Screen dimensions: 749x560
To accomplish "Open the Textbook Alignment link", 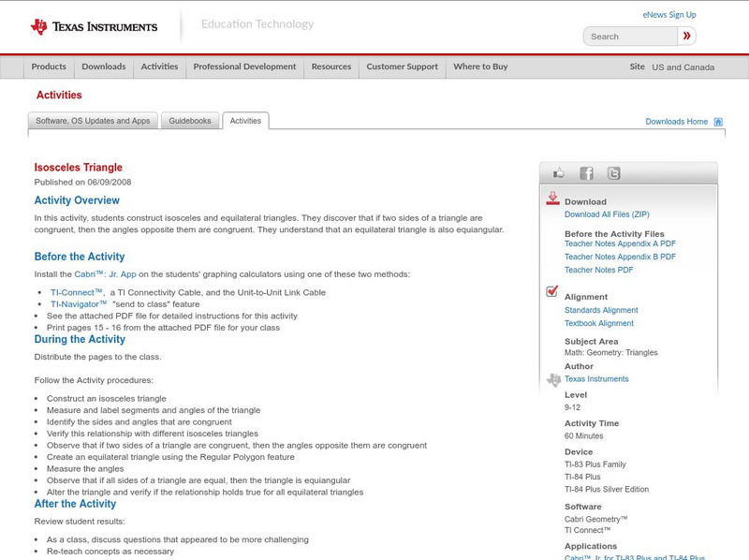I will tap(599, 323).
